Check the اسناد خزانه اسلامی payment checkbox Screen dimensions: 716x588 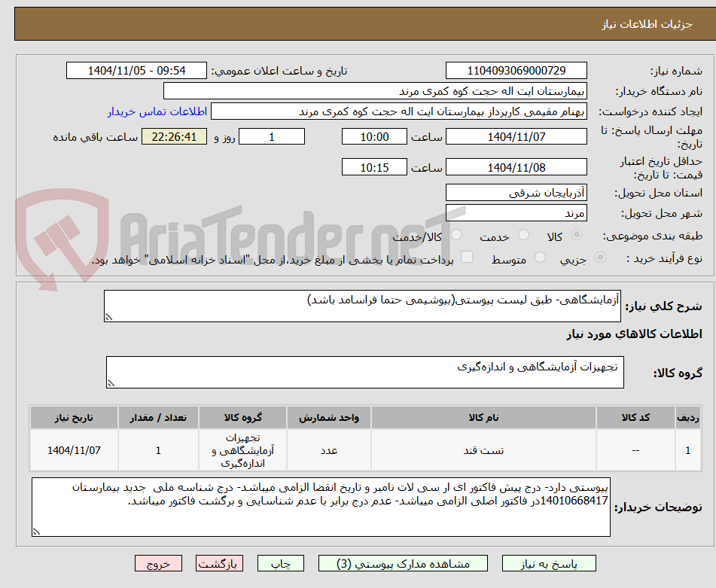pos(466,257)
